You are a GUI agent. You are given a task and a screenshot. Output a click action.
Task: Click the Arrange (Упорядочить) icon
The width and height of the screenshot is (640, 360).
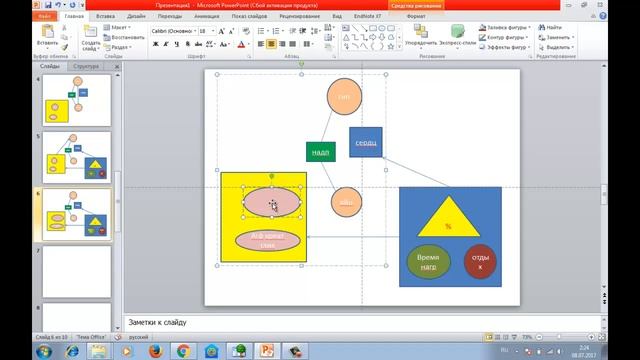[x=420, y=31]
